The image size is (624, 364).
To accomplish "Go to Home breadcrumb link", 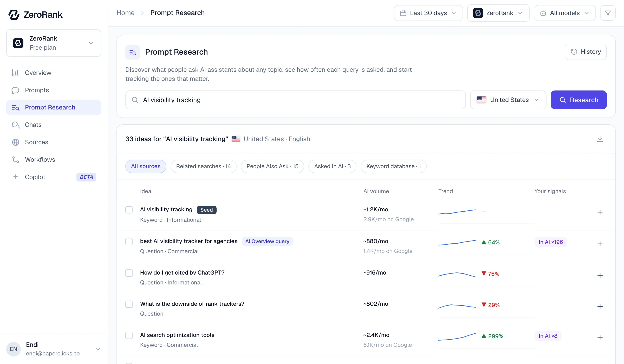I will pos(125,13).
